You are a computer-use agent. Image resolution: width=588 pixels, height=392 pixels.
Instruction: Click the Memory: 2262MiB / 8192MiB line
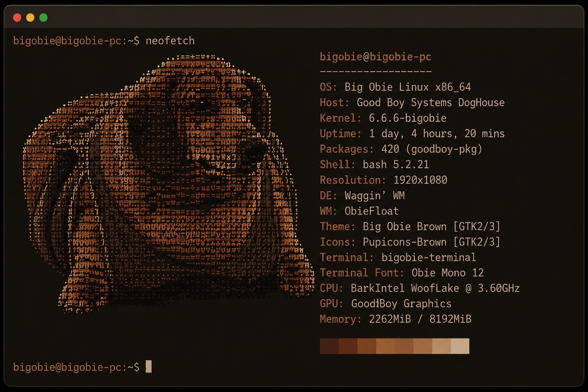pos(395,319)
